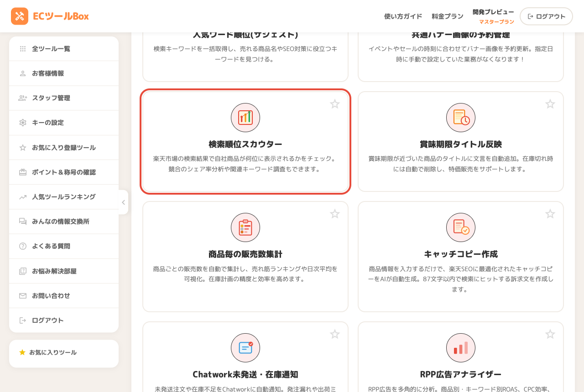Open the キャッチコピー作成 tool title
Screen dimensions: 584x392
pyautogui.click(x=461, y=254)
